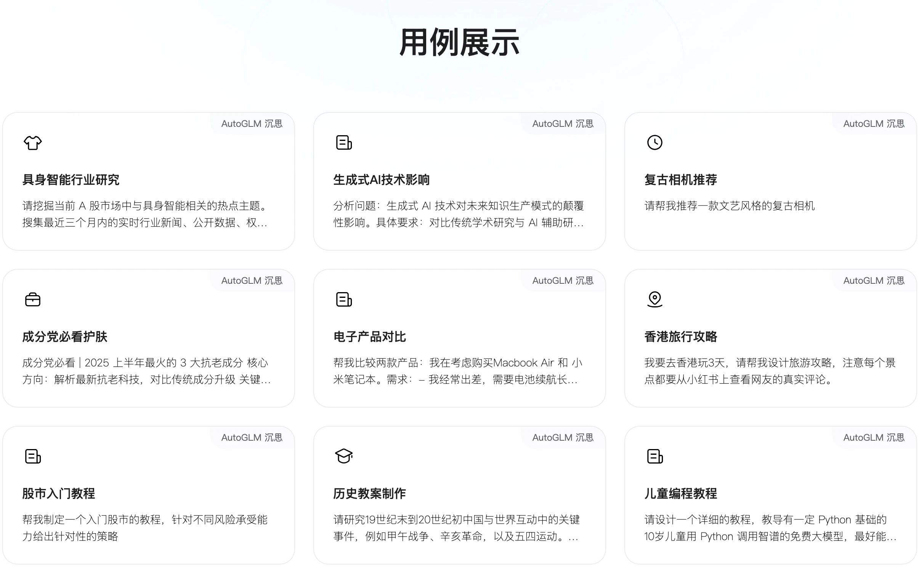Click description starting 请设计一个详细的教程
Viewport: 924px width, 582px height.
(770, 528)
